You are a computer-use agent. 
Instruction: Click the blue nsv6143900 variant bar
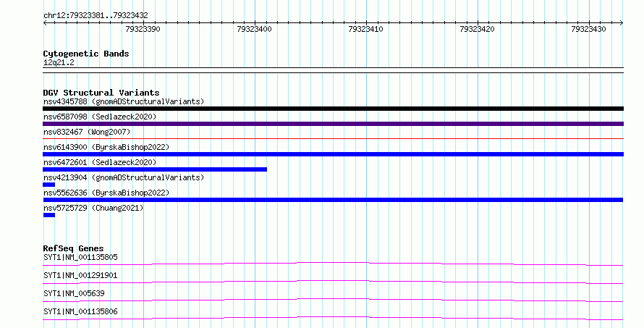(x=333, y=154)
